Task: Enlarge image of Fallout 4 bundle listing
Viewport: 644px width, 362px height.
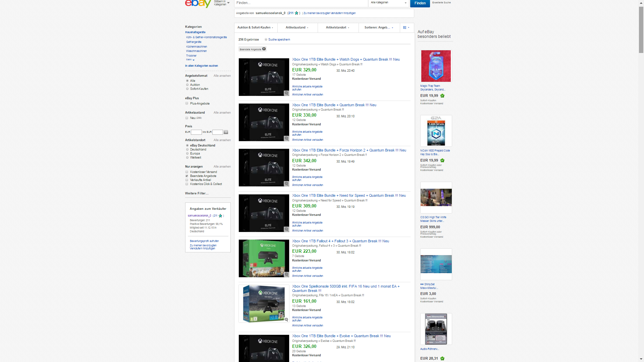Action: pyautogui.click(x=286, y=275)
